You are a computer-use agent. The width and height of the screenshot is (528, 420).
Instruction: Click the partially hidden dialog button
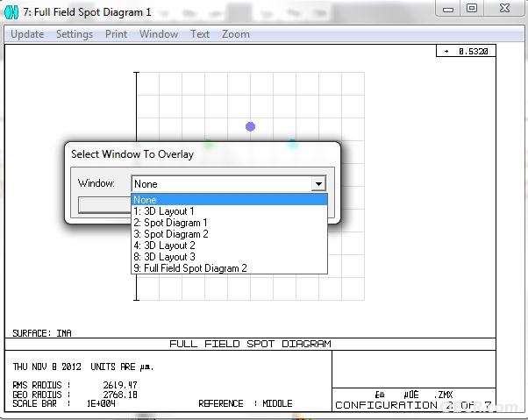(x=104, y=204)
